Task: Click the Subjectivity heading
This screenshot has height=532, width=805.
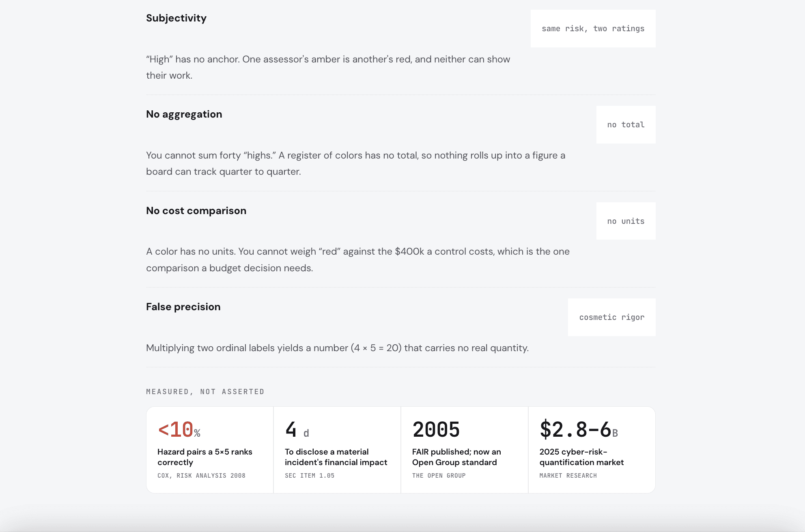Action: (176, 18)
